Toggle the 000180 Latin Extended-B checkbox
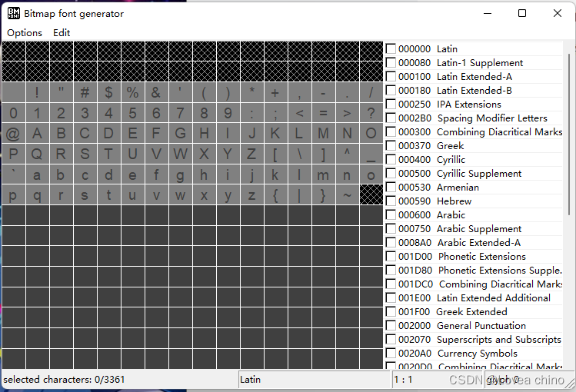 (391, 90)
